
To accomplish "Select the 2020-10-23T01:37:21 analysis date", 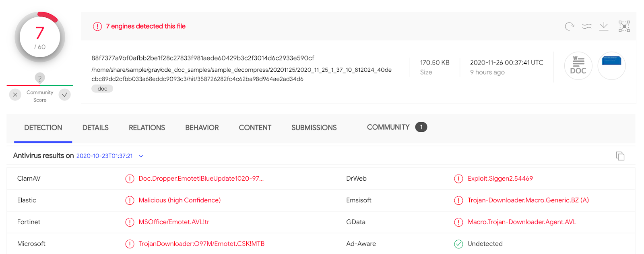I will pos(104,156).
